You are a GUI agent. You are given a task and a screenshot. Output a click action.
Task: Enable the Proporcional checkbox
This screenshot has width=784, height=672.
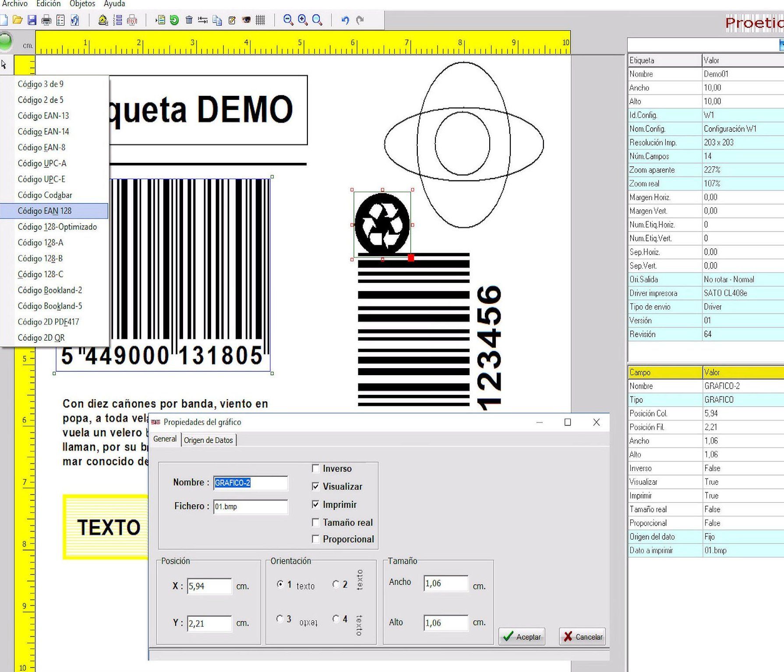[x=315, y=539]
